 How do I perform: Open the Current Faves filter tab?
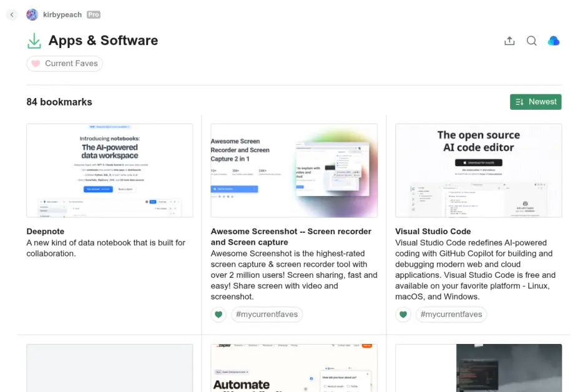(x=64, y=64)
